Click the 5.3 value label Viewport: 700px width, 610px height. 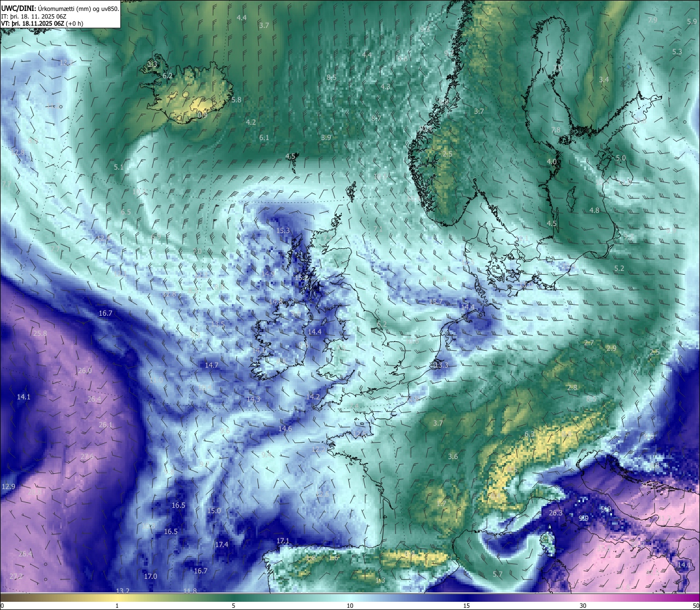677,51
